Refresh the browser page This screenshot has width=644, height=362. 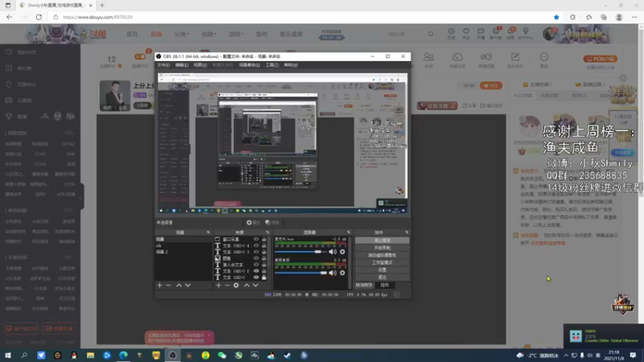[39, 17]
